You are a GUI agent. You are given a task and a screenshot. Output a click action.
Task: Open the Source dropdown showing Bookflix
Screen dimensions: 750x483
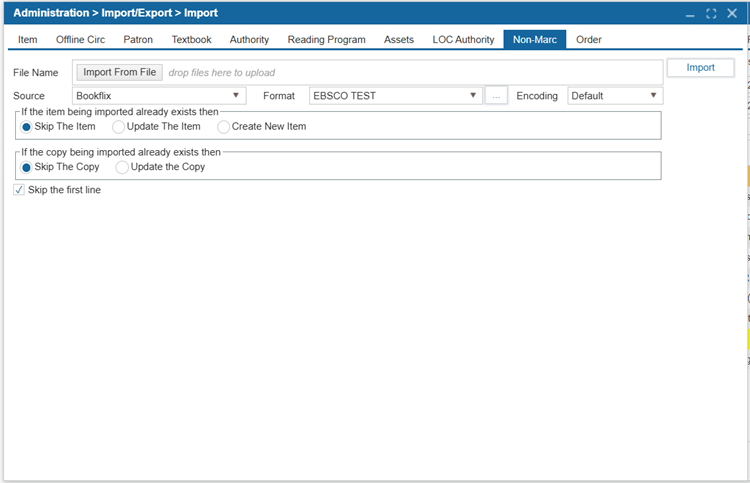[159, 96]
